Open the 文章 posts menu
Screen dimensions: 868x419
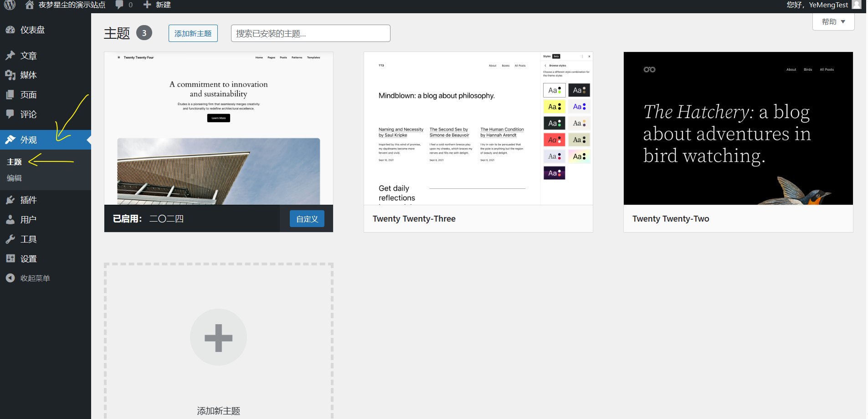coord(28,56)
